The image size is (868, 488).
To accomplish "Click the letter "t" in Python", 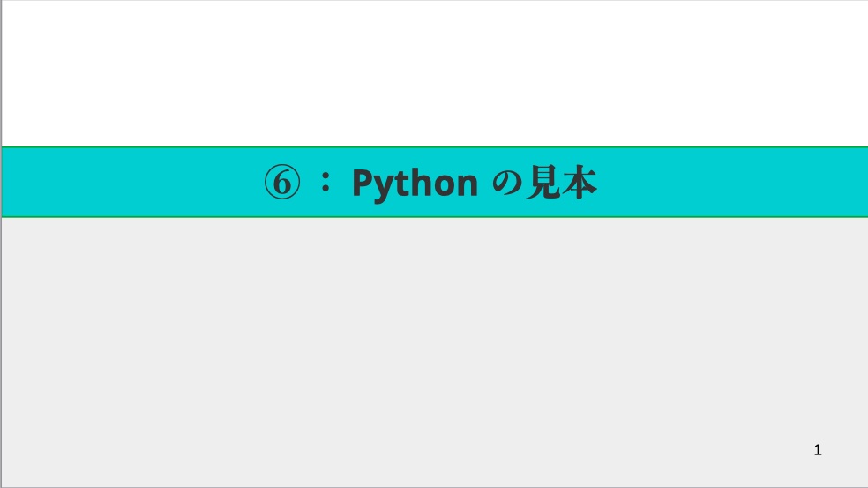I will (x=400, y=184).
